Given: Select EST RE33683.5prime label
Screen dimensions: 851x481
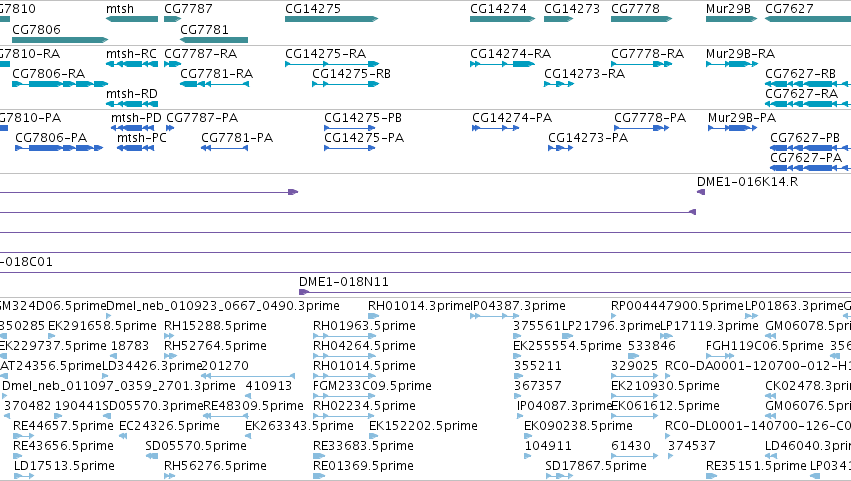Looking at the screenshot, I should 363,446.
